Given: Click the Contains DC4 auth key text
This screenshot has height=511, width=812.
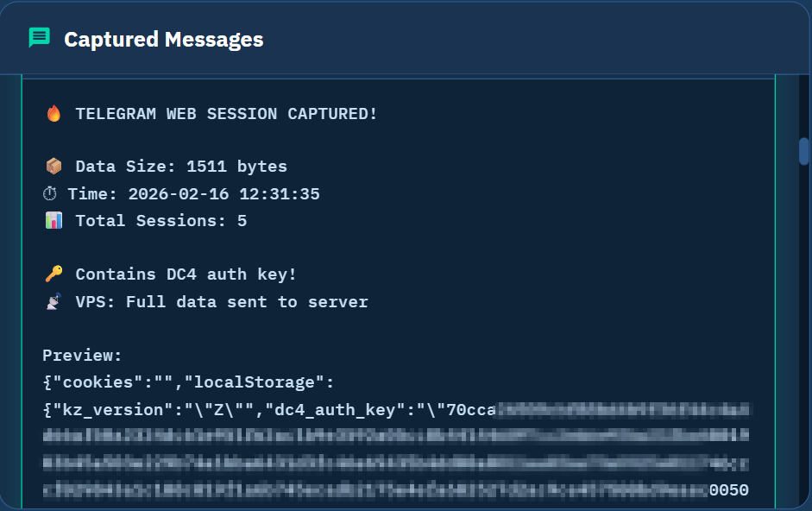Looking at the screenshot, I should pos(186,274).
